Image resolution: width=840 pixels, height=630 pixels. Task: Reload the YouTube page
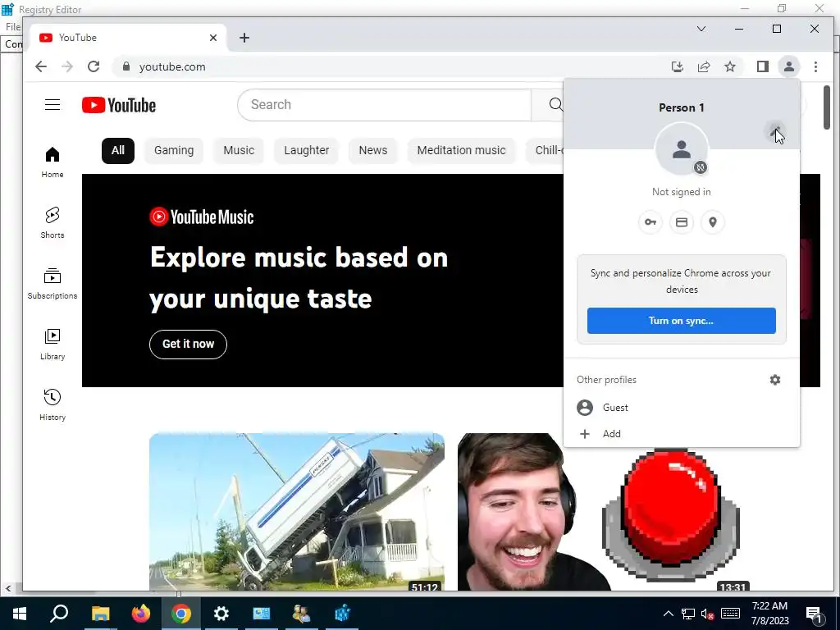pyautogui.click(x=94, y=66)
